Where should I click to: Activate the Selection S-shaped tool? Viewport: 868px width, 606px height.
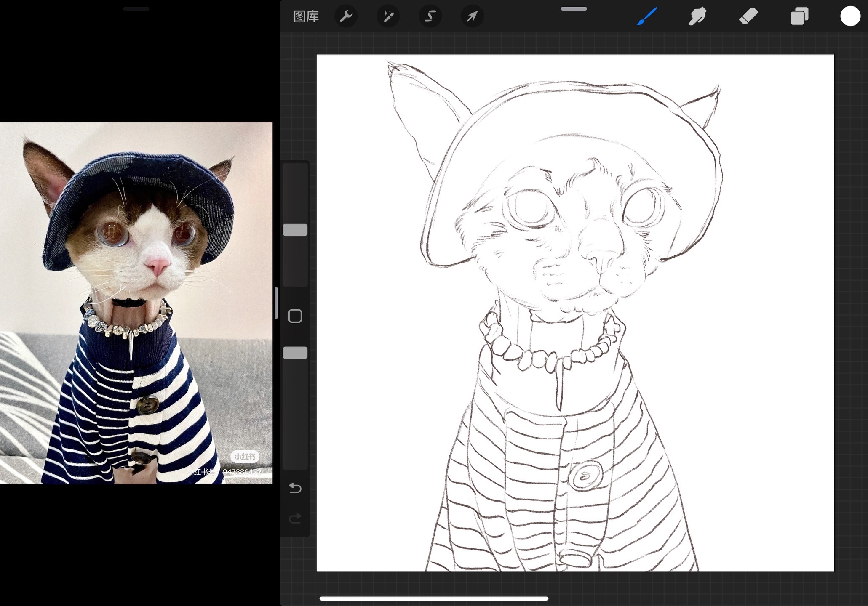(430, 16)
